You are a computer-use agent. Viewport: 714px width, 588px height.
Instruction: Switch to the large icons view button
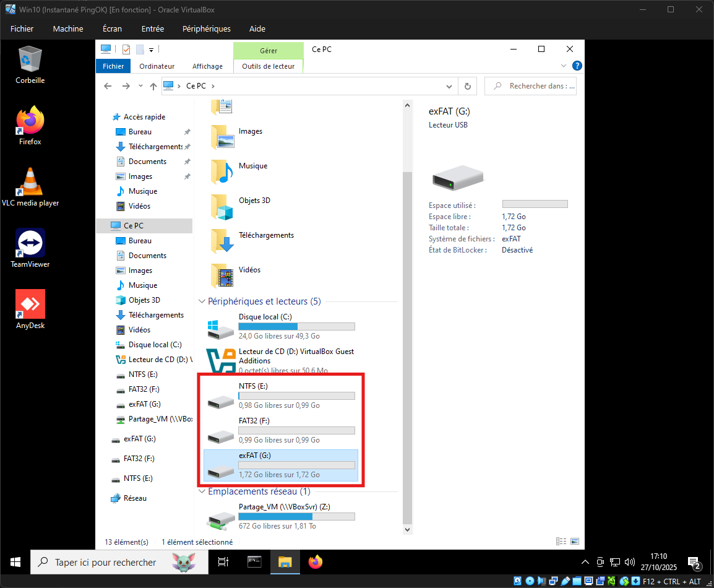[575, 542]
